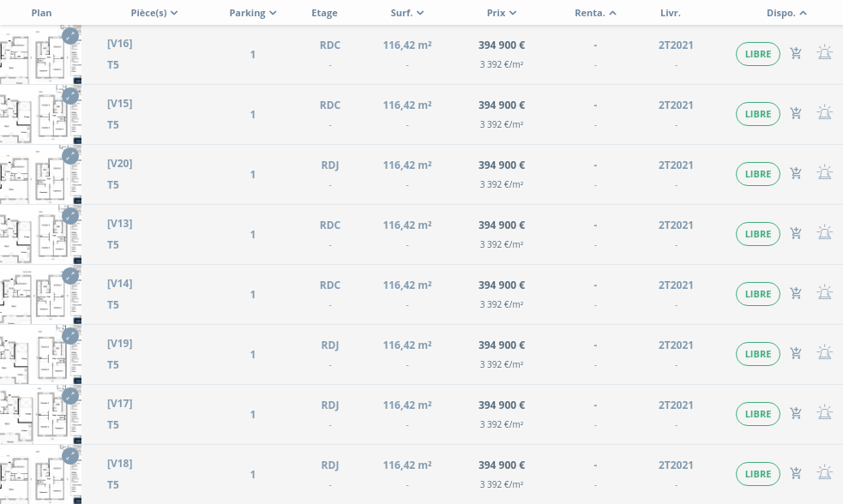Image resolution: width=843 pixels, height=504 pixels.
Task: Sort by Renta. column header
Action: (x=595, y=13)
